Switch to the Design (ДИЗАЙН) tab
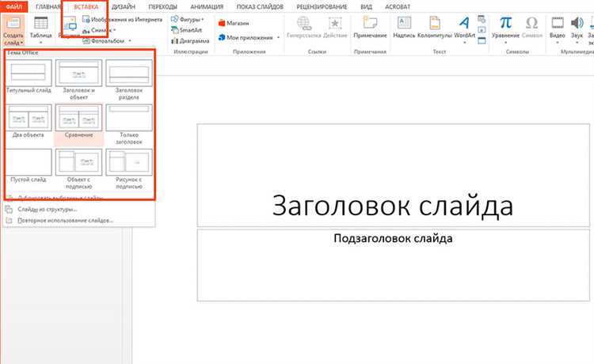This screenshot has width=594, height=364. 122,6
